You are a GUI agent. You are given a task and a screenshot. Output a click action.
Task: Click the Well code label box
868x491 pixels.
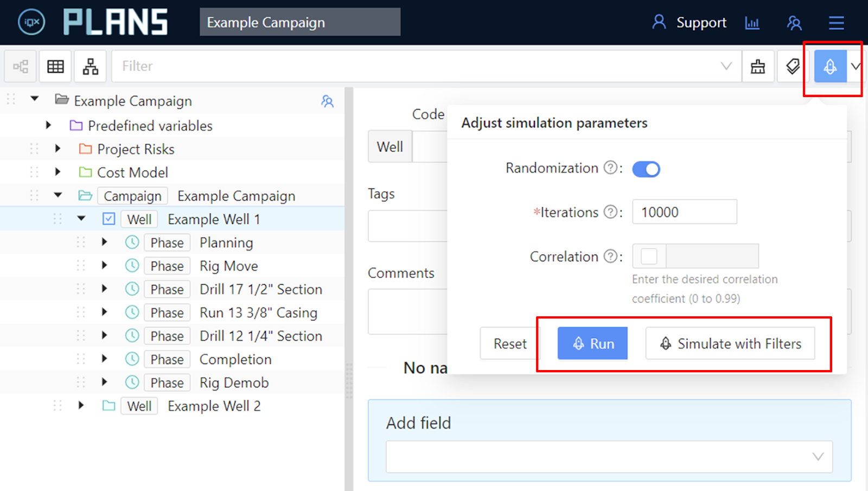pyautogui.click(x=390, y=146)
